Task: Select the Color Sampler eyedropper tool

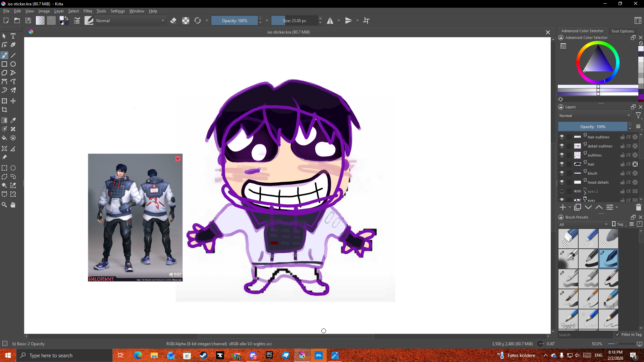Action: pos(13,120)
